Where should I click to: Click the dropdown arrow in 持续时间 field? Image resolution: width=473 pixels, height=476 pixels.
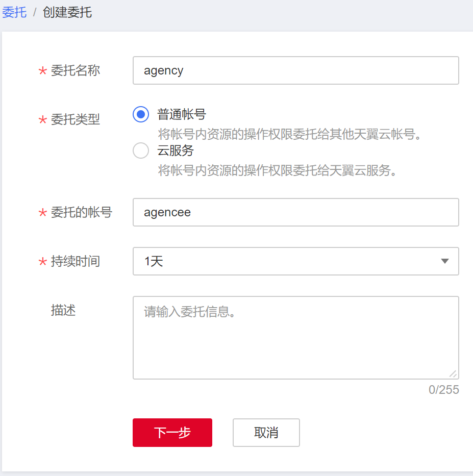[x=444, y=261]
